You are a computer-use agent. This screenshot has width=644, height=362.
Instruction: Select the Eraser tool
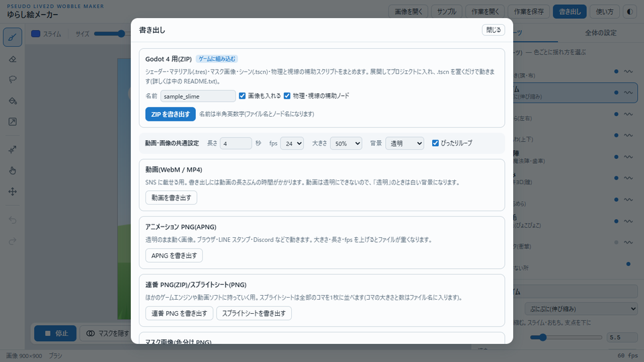12,59
